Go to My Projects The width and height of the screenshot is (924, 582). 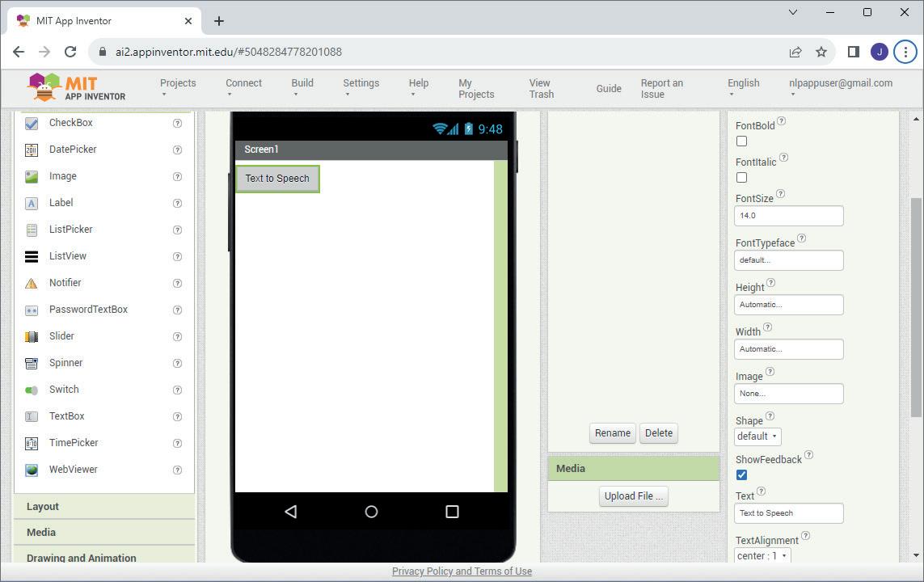click(476, 88)
